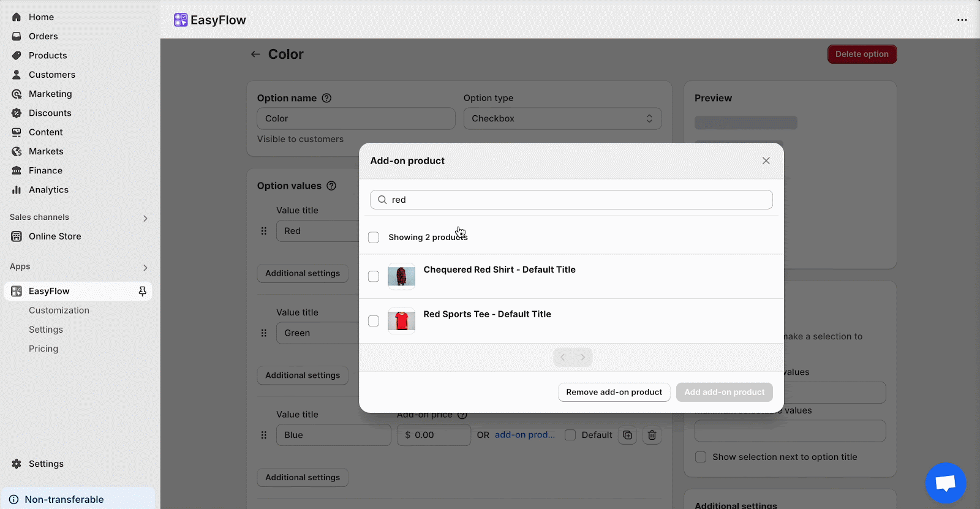Click the Markets globe icon
Viewport: 980px width, 509px height.
[x=17, y=151]
